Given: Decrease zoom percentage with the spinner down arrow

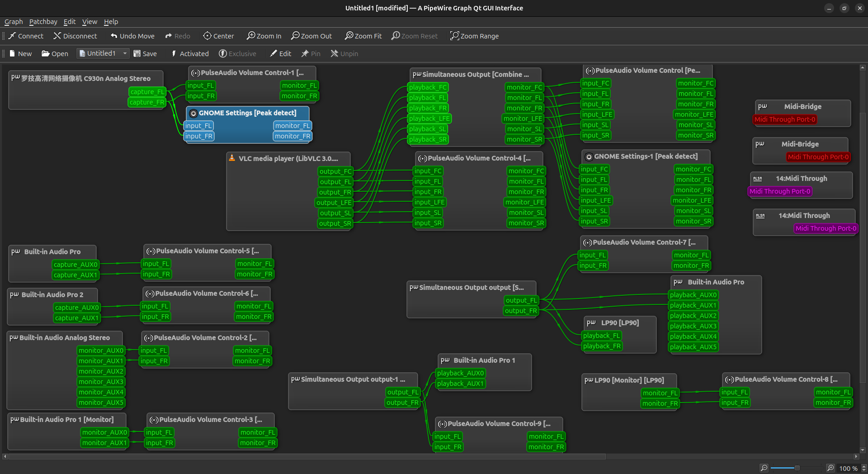Looking at the screenshot, I should pyautogui.click(x=863, y=471).
